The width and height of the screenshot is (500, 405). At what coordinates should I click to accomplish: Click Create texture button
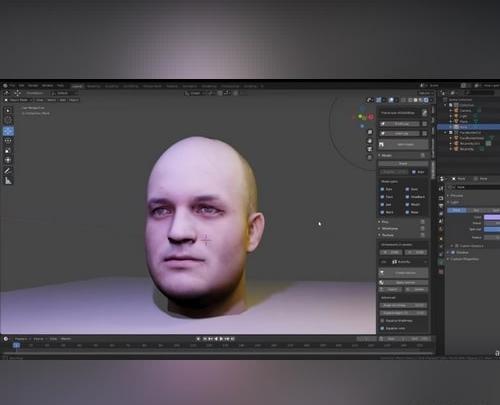click(403, 273)
